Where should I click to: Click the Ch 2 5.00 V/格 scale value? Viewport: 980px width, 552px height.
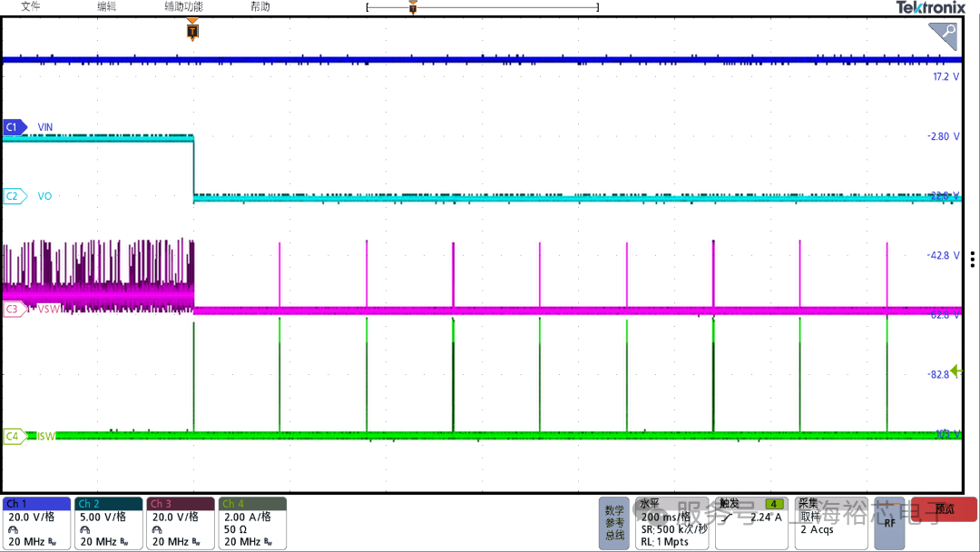(103, 517)
